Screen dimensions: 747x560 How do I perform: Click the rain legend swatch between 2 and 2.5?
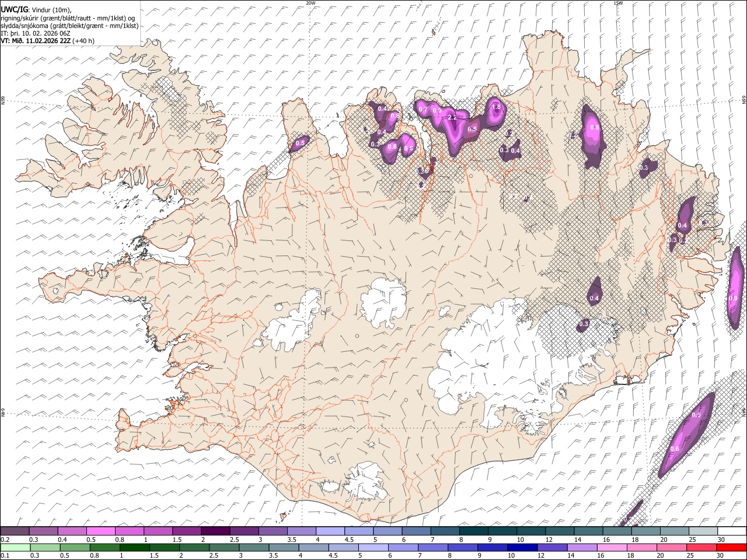point(194,547)
